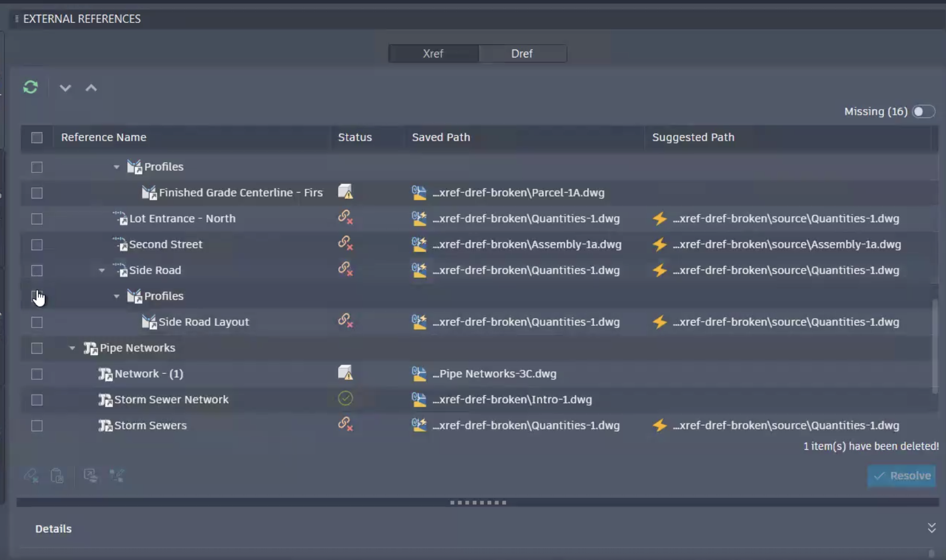Click the unlink reference icon in bottom toolbar
The width and height of the screenshot is (946, 560).
[31, 475]
